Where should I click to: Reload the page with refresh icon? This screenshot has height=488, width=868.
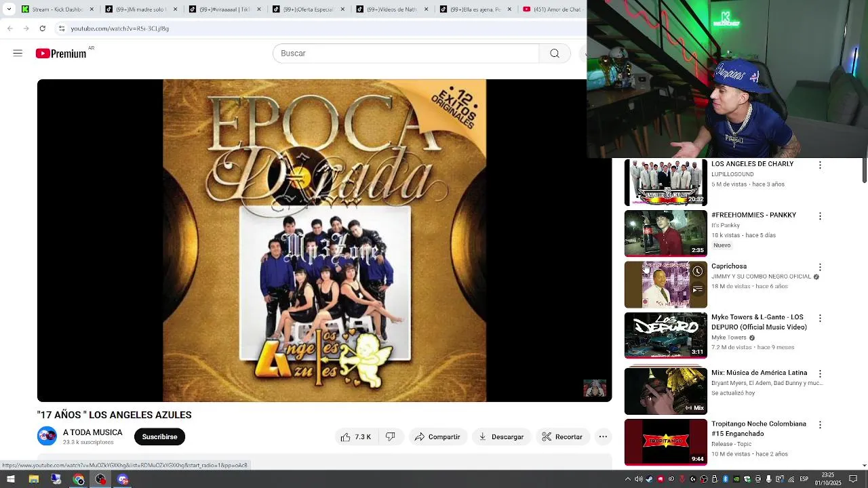tap(42, 28)
